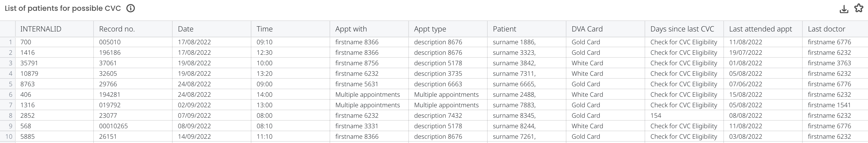Sort by Days since last CVC
This screenshot has height=143, width=868.
pos(682,29)
